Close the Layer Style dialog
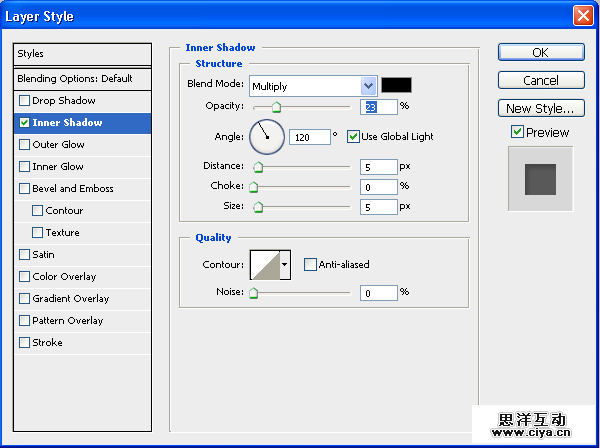 (x=583, y=16)
